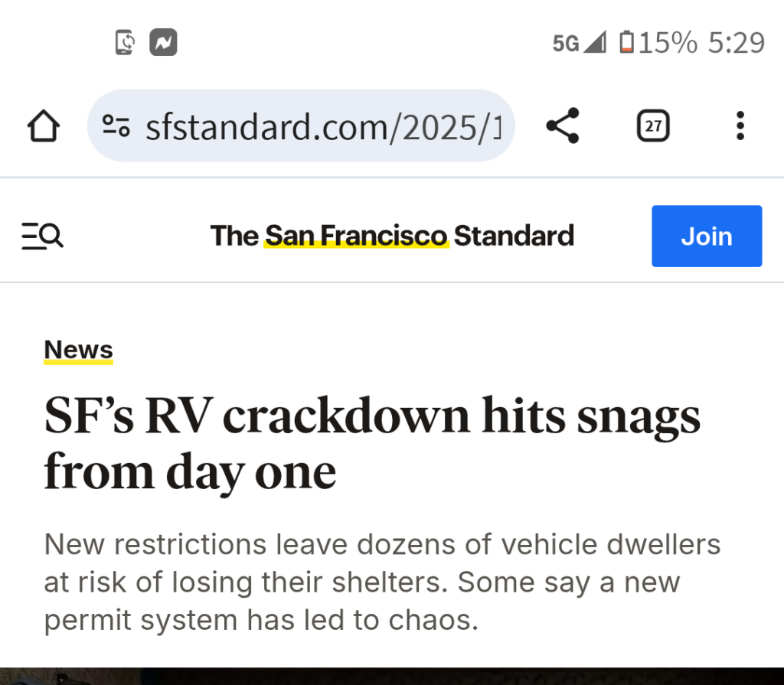Open the site menu and search icon
The image size is (784, 685).
(x=43, y=236)
